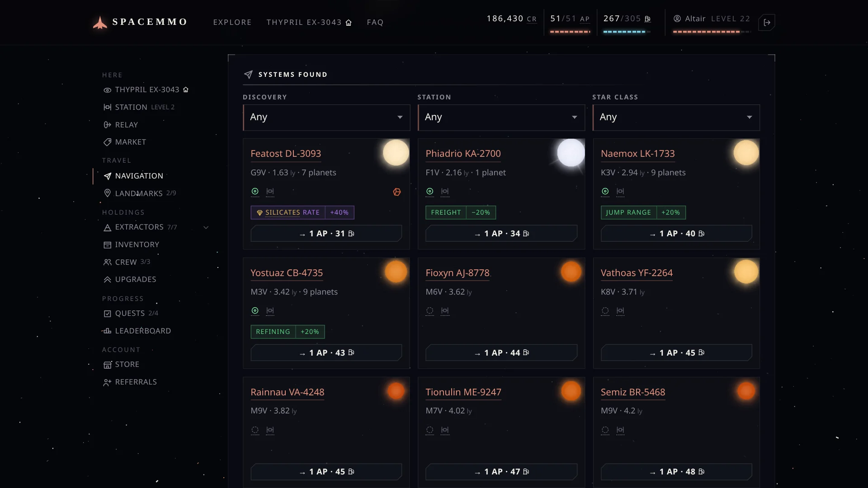The height and width of the screenshot is (488, 868).
Task: Open the Yostuaz CB-4735 system link
Action: (x=287, y=273)
